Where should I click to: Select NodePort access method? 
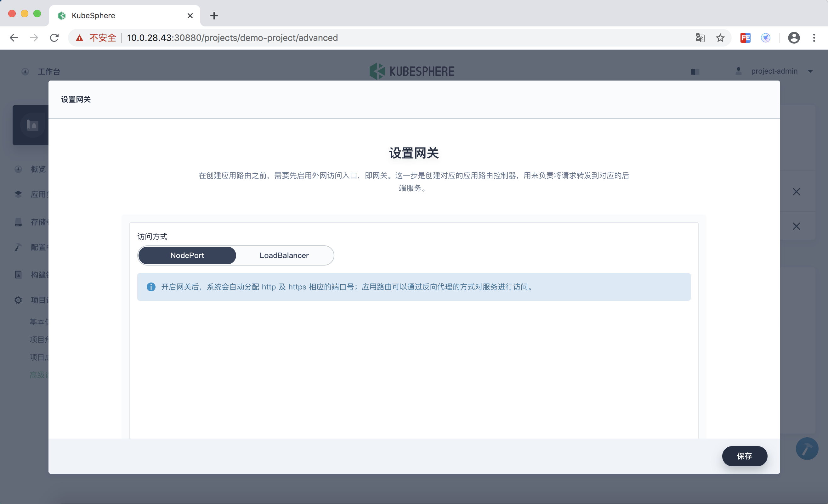[x=187, y=255]
